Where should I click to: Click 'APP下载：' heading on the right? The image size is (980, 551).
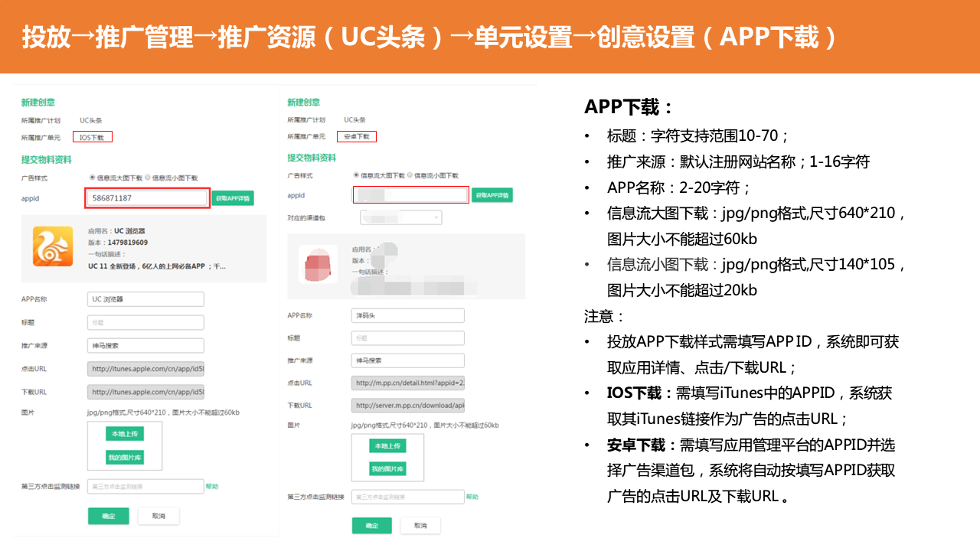tap(629, 106)
